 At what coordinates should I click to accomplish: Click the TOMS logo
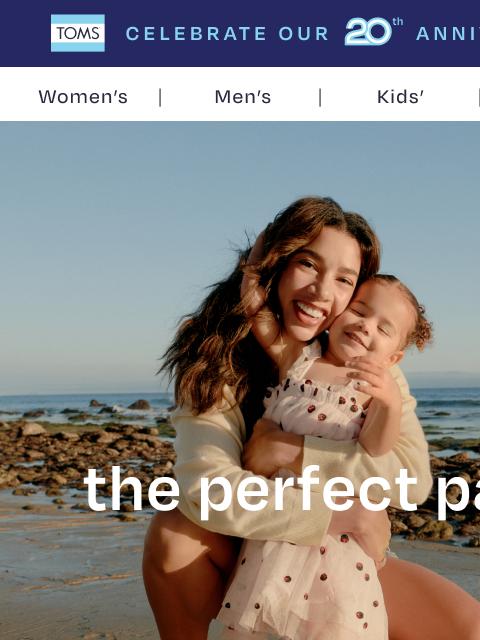click(x=78, y=33)
